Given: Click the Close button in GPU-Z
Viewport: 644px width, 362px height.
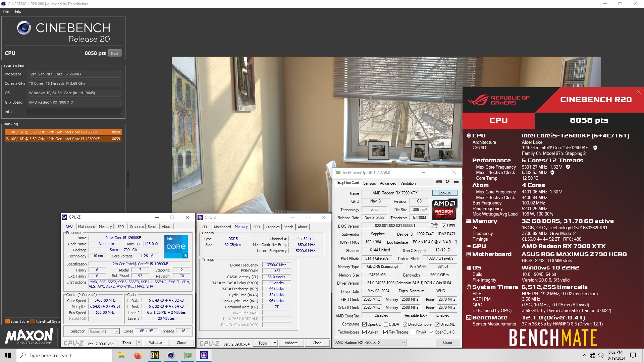Looking at the screenshot, I should pyautogui.click(x=447, y=343).
